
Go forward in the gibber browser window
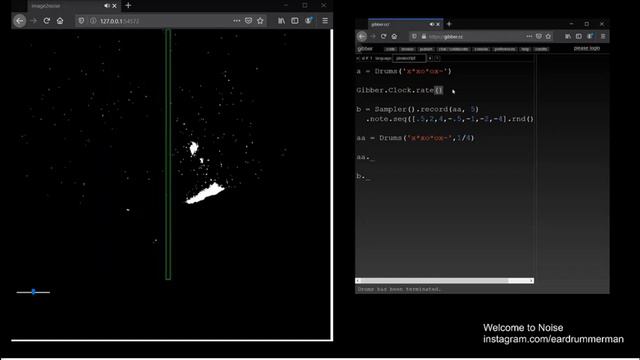(x=373, y=36)
